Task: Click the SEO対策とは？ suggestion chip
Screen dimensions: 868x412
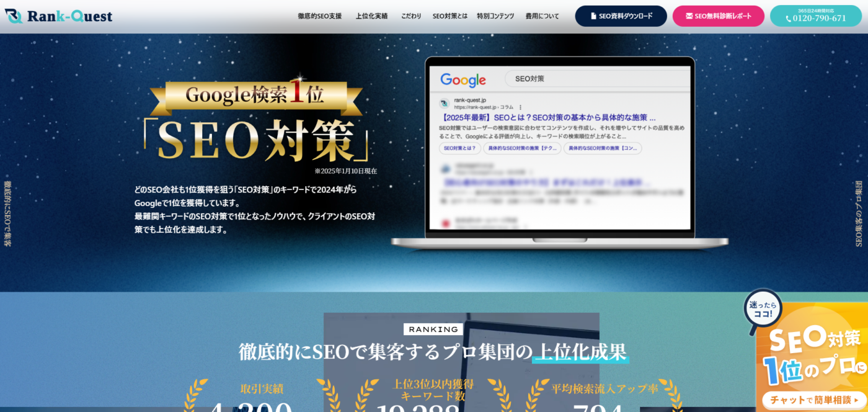Action: point(459,148)
